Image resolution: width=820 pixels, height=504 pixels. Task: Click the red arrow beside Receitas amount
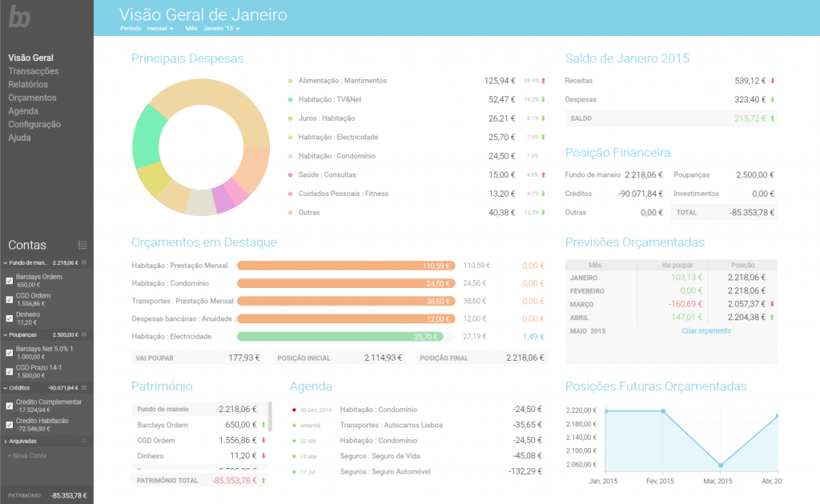[x=773, y=81]
